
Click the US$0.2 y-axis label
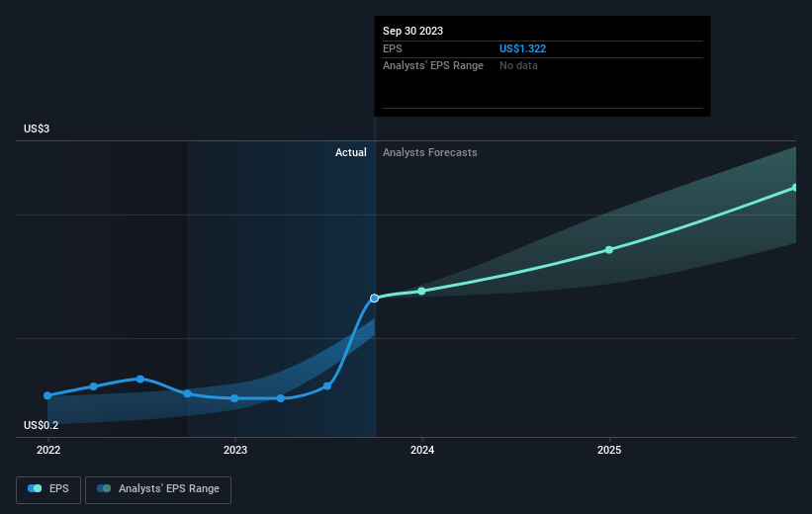(x=41, y=425)
